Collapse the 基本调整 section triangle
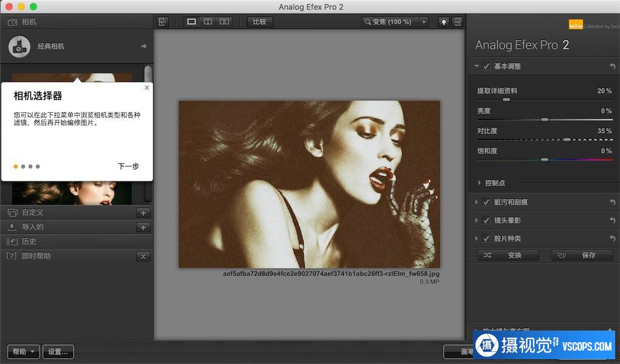Image resolution: width=620 pixels, height=364 pixels. pyautogui.click(x=477, y=66)
